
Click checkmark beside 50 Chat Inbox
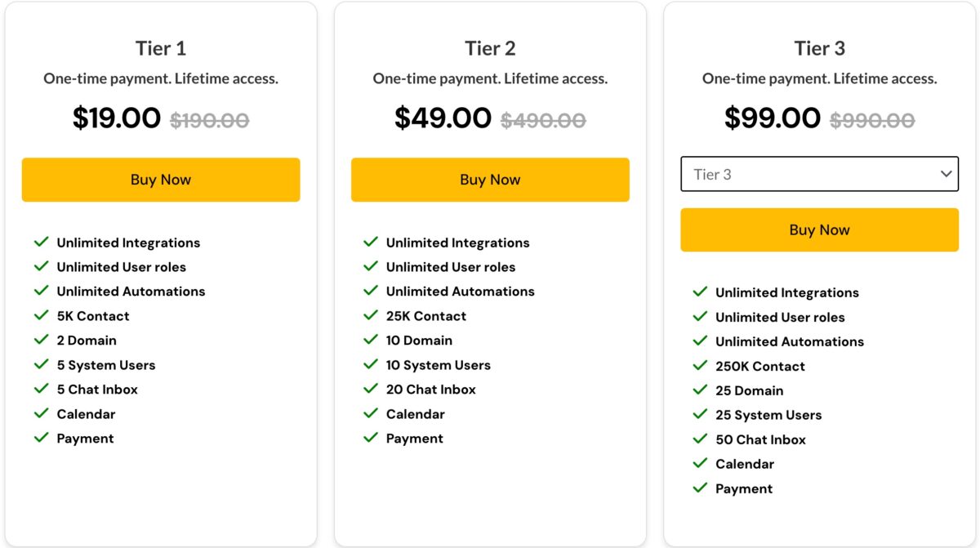(700, 439)
